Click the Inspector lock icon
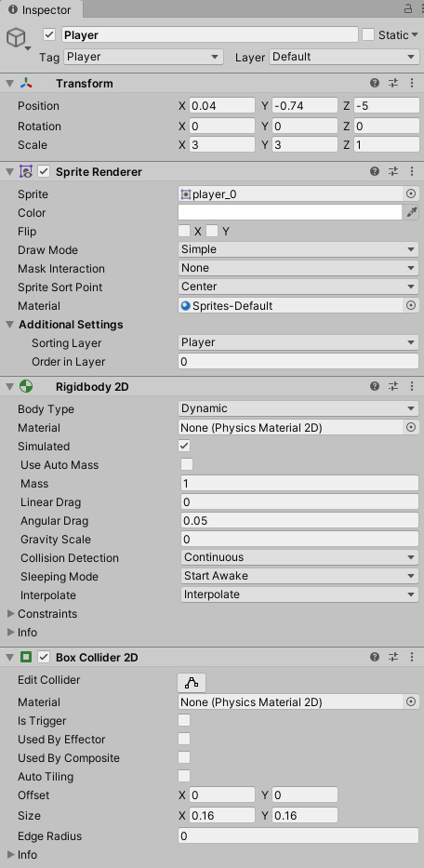The image size is (424, 868). pyautogui.click(x=408, y=9)
